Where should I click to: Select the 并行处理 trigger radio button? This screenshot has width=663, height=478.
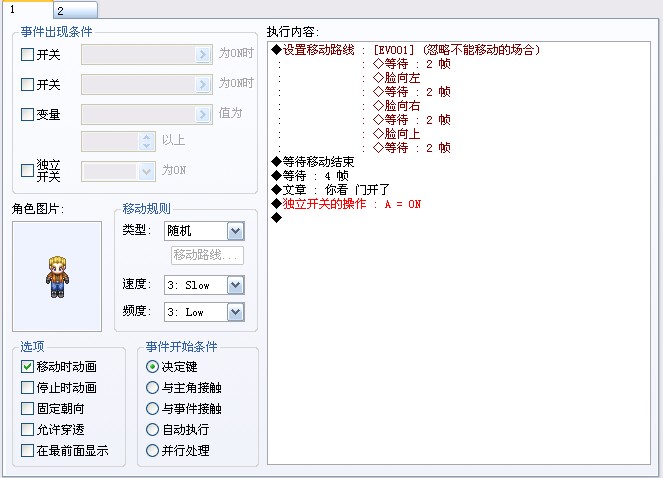152,450
